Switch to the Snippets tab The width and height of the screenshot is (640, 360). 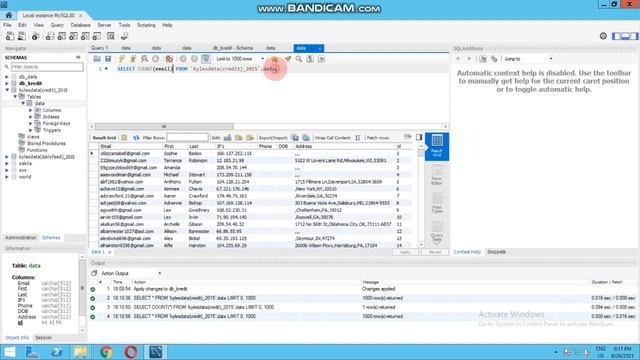pos(496,252)
